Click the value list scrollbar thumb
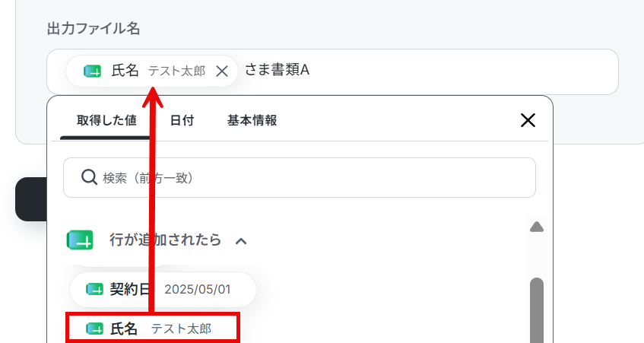 537,310
